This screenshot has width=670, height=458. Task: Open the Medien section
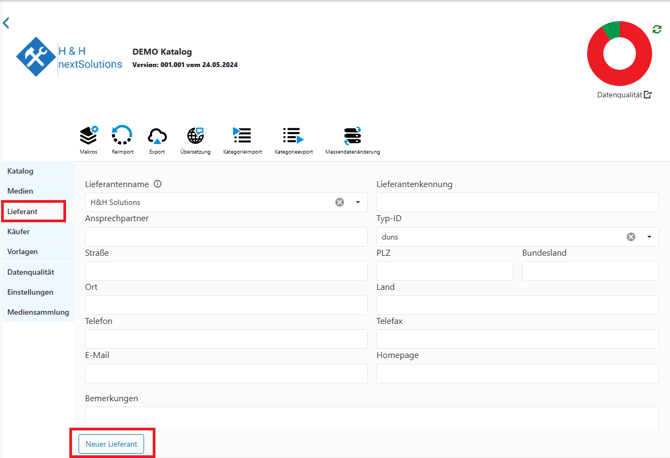[x=21, y=191]
